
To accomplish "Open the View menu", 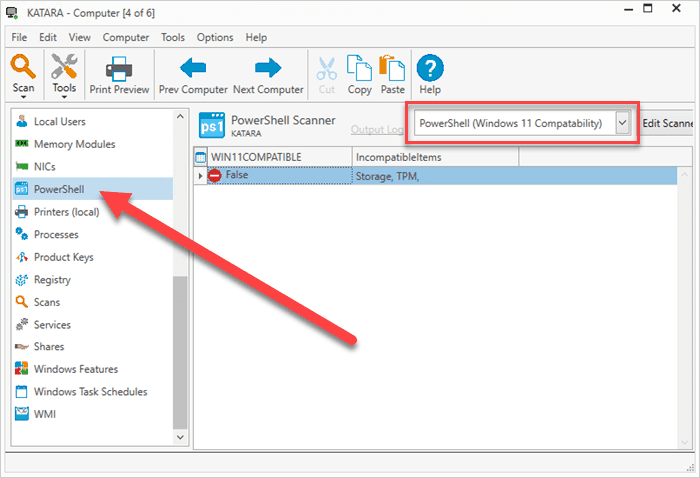I will click(x=79, y=37).
